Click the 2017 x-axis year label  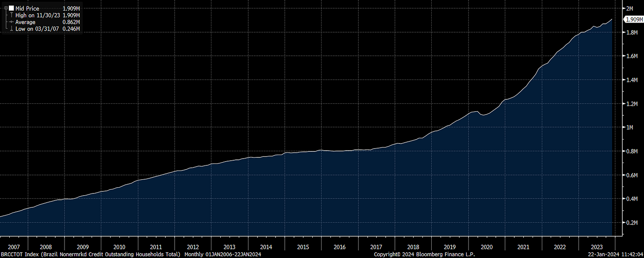[x=376, y=247]
